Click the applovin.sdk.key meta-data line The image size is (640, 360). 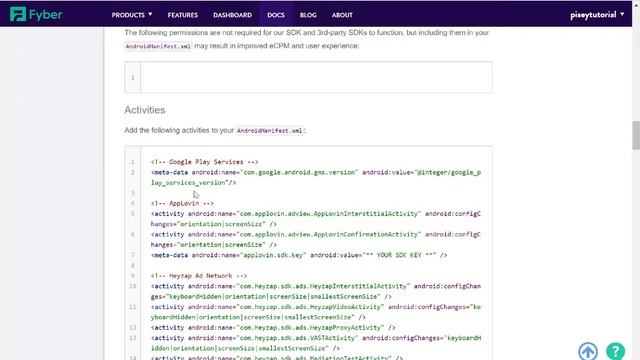[299, 255]
